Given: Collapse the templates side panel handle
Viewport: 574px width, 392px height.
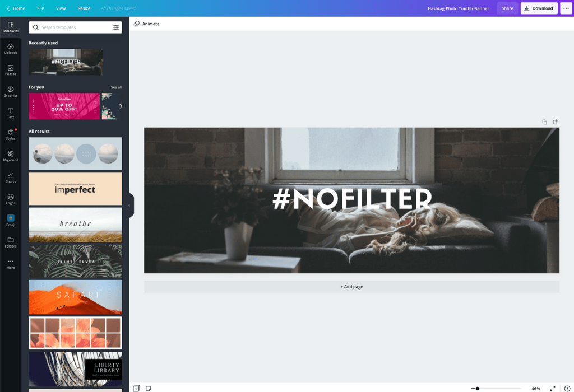Looking at the screenshot, I should pos(129,206).
